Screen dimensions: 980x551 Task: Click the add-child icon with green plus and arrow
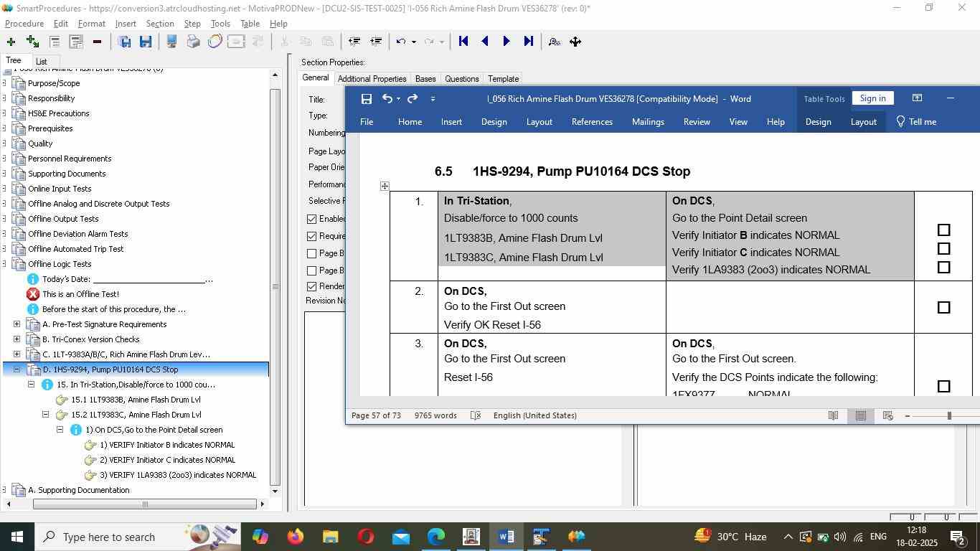point(32,42)
